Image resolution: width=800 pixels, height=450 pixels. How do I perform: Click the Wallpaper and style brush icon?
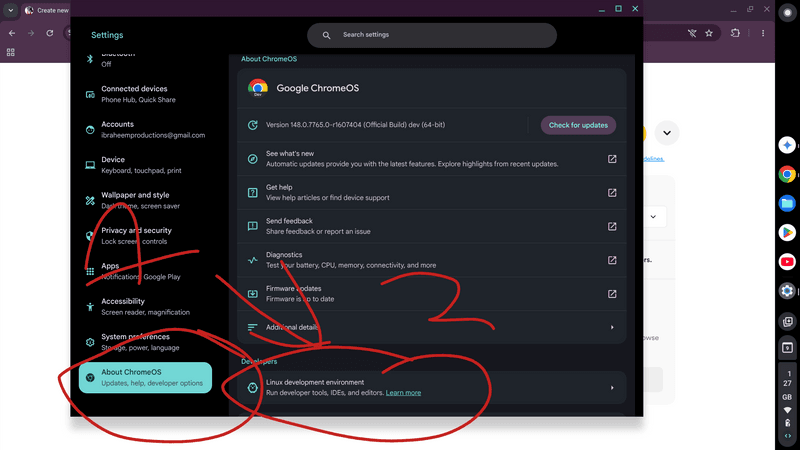[90, 201]
